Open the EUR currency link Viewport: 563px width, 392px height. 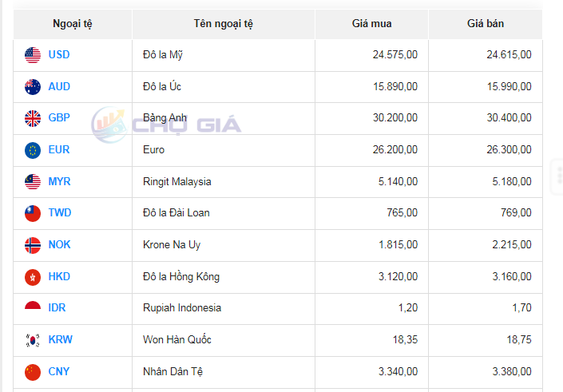point(59,150)
